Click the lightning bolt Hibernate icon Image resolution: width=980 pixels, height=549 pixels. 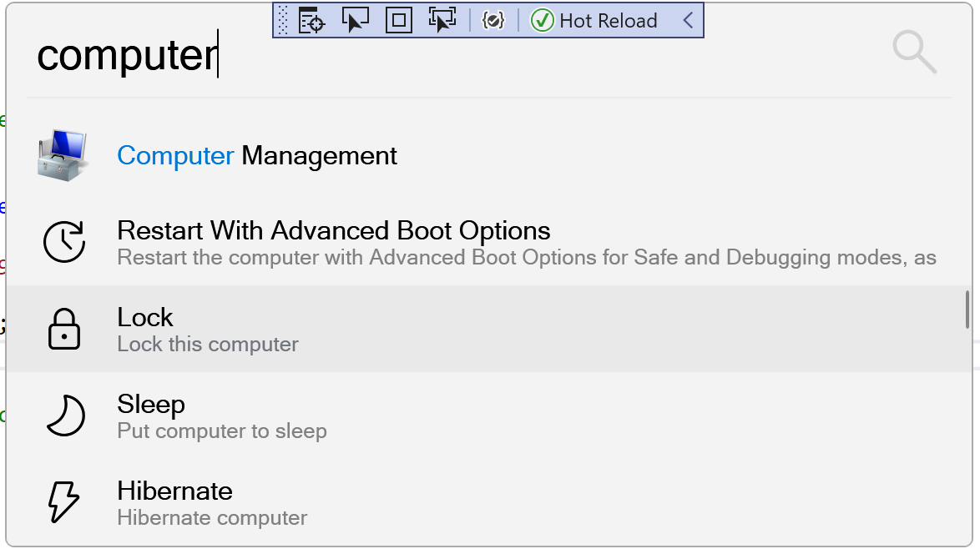63,502
